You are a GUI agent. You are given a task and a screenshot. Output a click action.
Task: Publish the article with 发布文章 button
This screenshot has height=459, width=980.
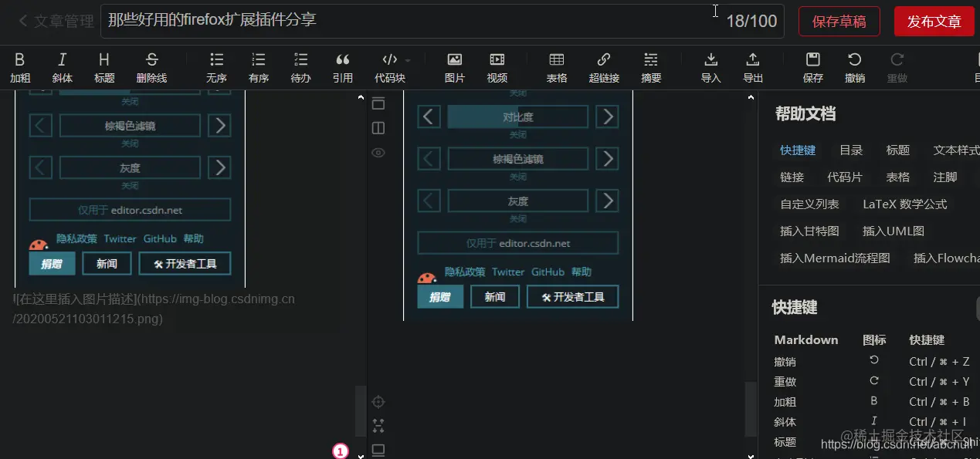(934, 22)
